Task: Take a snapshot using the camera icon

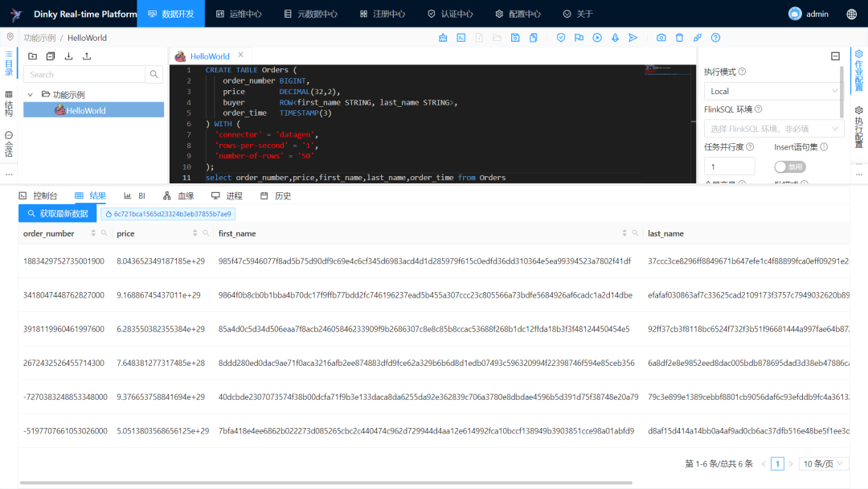Action: pos(661,37)
